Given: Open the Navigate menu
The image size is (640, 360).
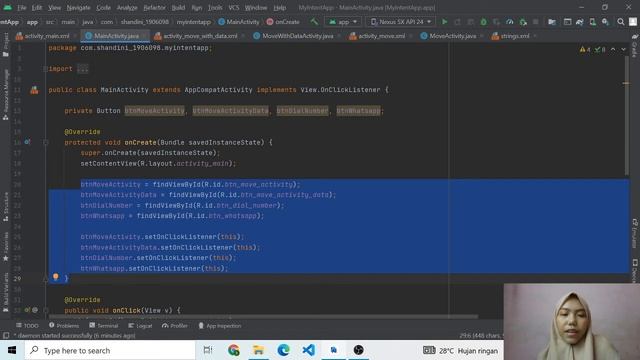Looking at the screenshot, I should click(x=78, y=8).
